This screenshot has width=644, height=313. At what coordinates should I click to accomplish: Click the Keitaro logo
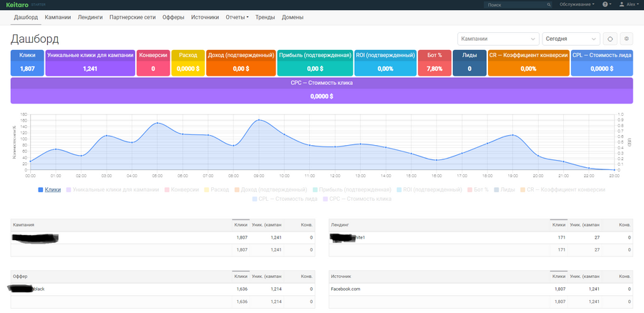point(18,4)
